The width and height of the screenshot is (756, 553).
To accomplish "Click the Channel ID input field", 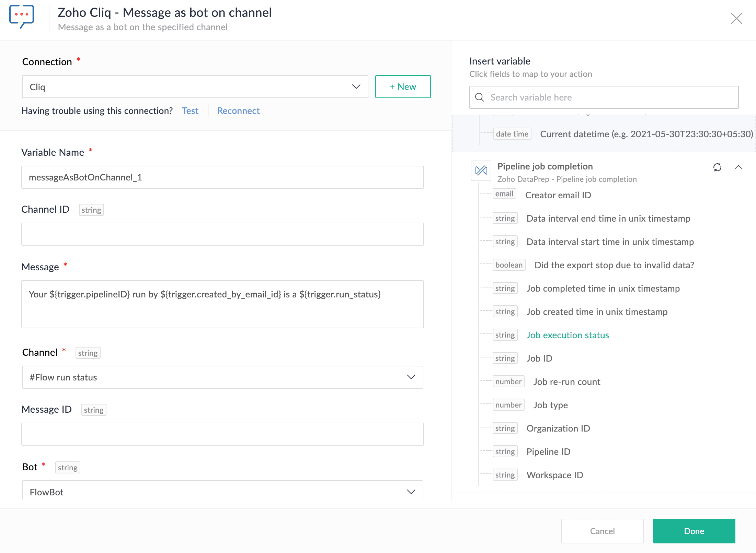I will [x=222, y=234].
